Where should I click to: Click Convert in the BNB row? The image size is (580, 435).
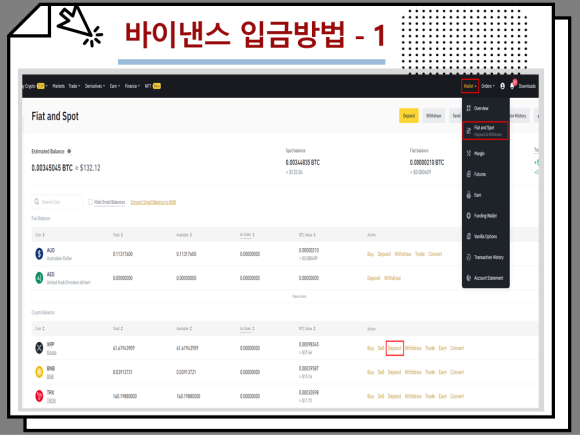pos(457,372)
